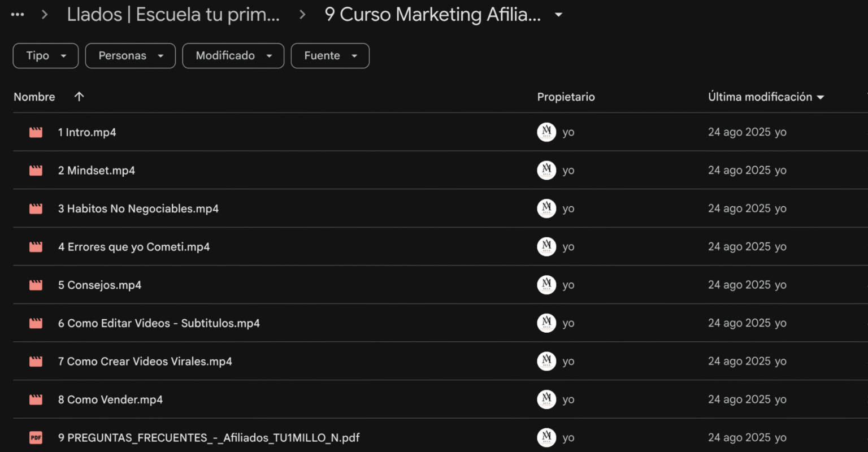Open the Tipo filter dropdown
Image resolution: width=868 pixels, height=452 pixels.
click(x=46, y=56)
